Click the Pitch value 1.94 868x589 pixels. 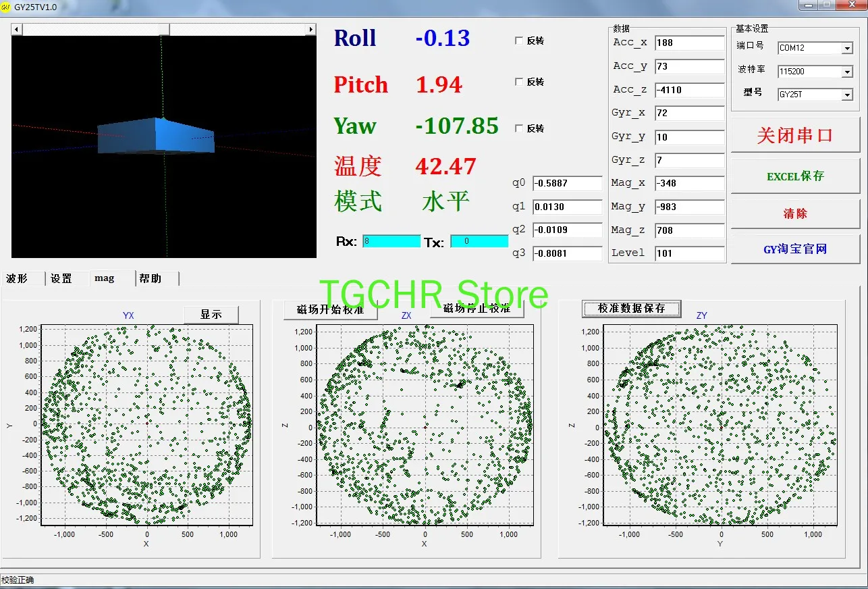pyautogui.click(x=439, y=85)
